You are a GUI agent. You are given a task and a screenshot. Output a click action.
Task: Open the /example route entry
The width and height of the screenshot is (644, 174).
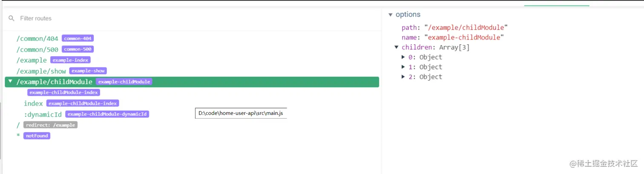click(x=32, y=60)
